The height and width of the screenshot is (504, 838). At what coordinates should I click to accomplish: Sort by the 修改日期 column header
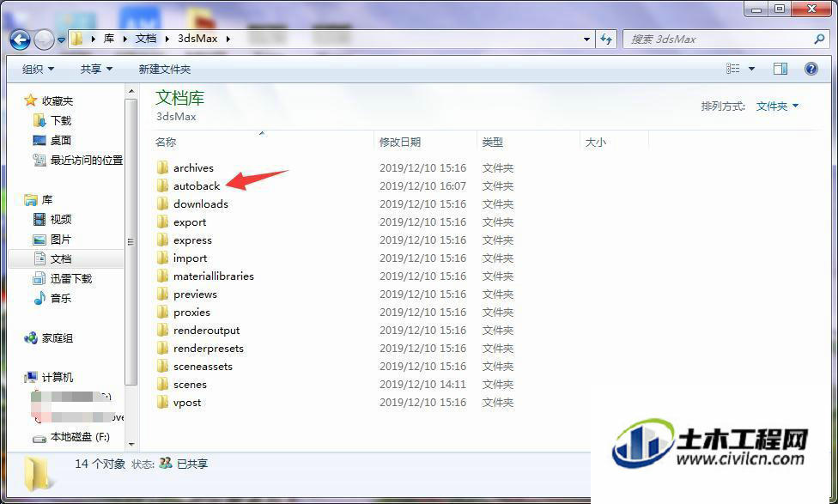(x=400, y=143)
